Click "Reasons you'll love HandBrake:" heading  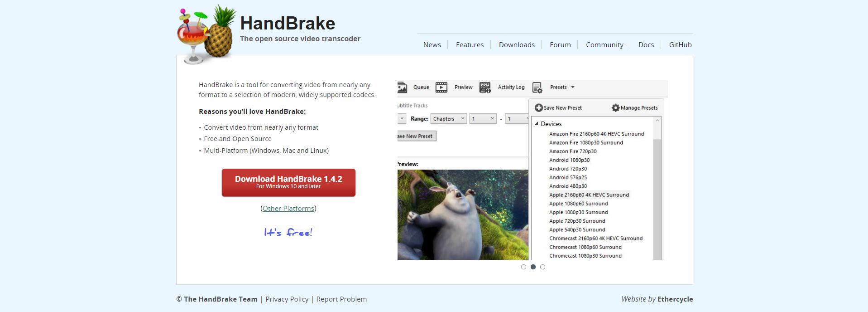coord(252,112)
